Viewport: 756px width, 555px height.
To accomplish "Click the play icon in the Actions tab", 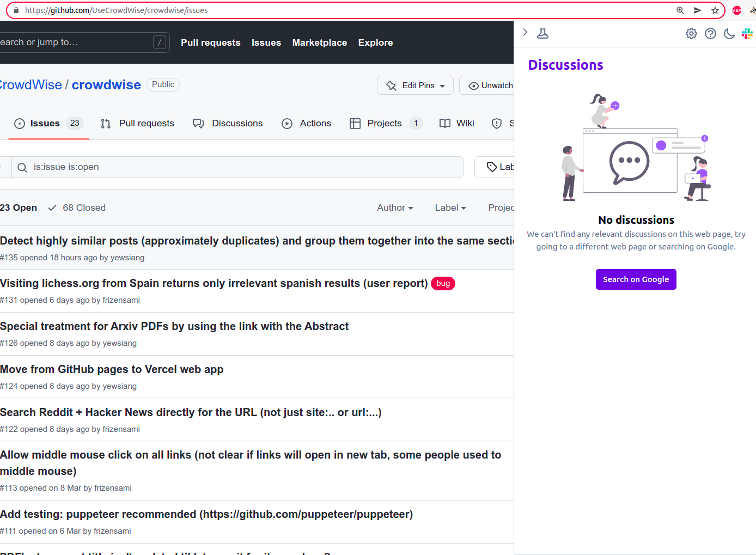I will click(287, 124).
